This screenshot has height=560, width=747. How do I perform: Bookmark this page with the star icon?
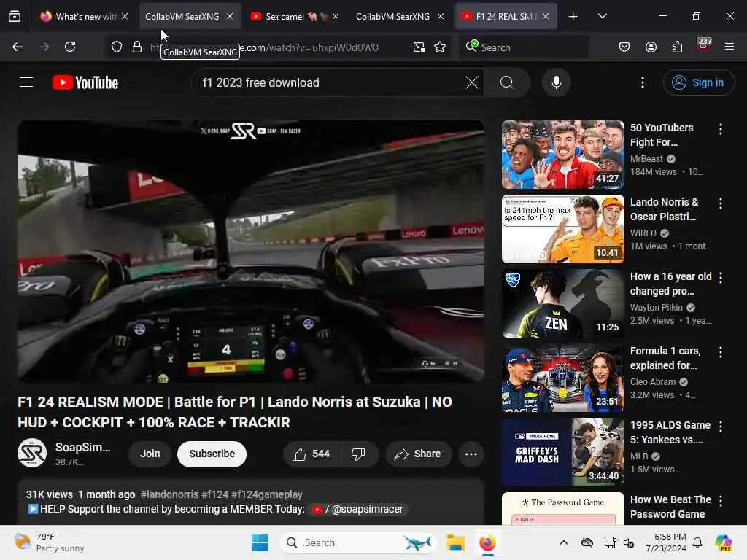pyautogui.click(x=440, y=47)
